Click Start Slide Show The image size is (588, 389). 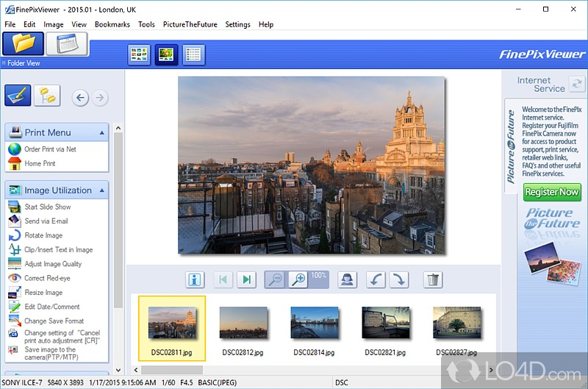tap(48, 207)
